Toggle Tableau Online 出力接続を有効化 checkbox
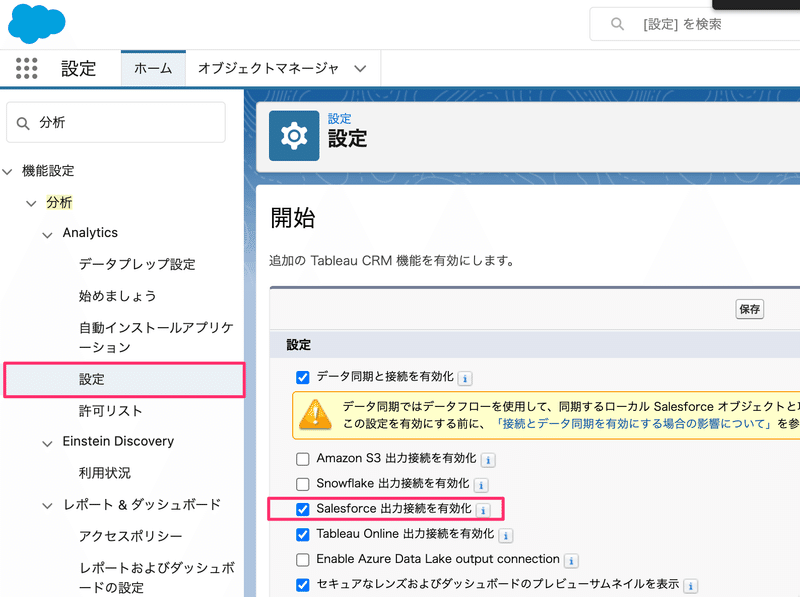 point(303,535)
